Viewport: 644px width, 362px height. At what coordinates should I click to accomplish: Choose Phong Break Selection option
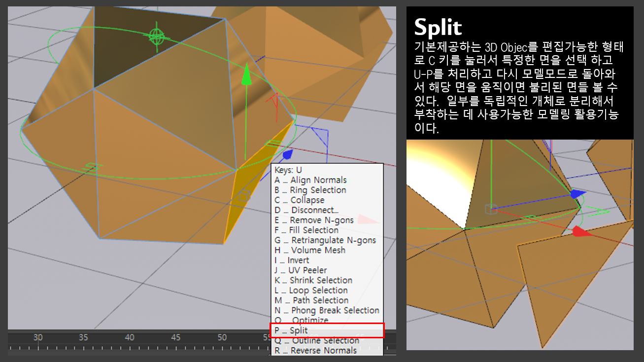point(327,310)
